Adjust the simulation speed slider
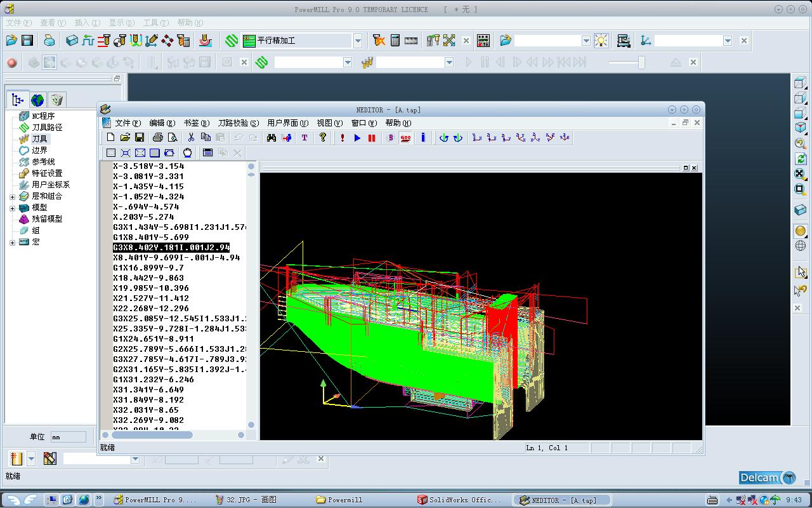812x508 pixels. [x=641, y=62]
